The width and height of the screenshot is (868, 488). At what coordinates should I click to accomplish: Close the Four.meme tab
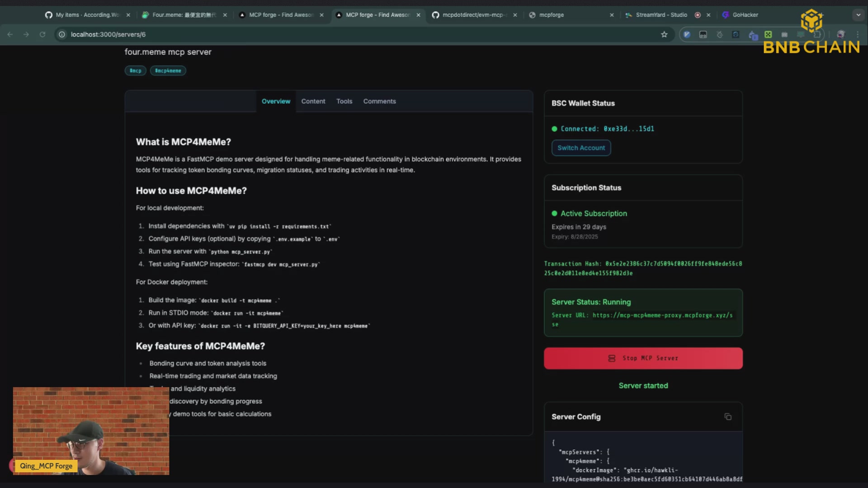(225, 15)
